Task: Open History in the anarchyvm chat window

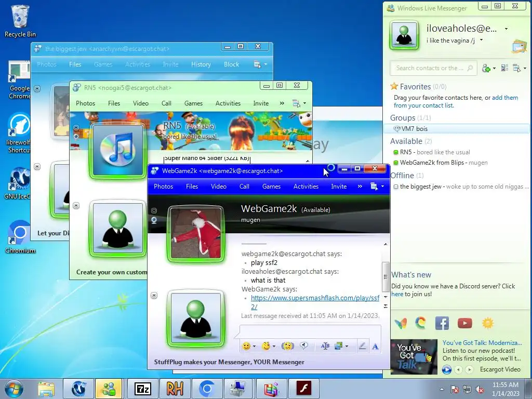Action: [x=201, y=64]
